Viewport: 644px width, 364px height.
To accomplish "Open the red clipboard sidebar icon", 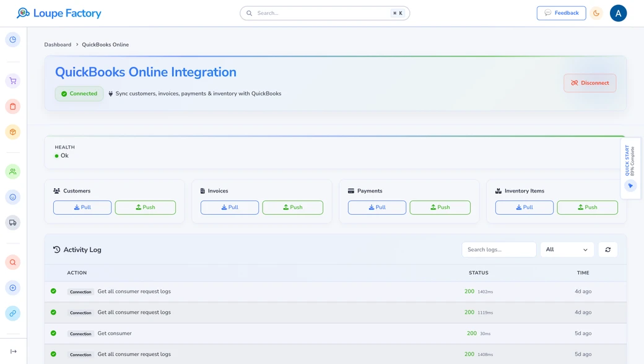I will tap(13, 106).
